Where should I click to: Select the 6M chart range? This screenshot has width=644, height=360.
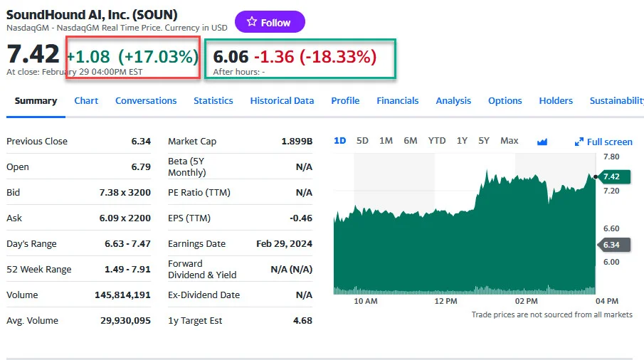(x=411, y=141)
